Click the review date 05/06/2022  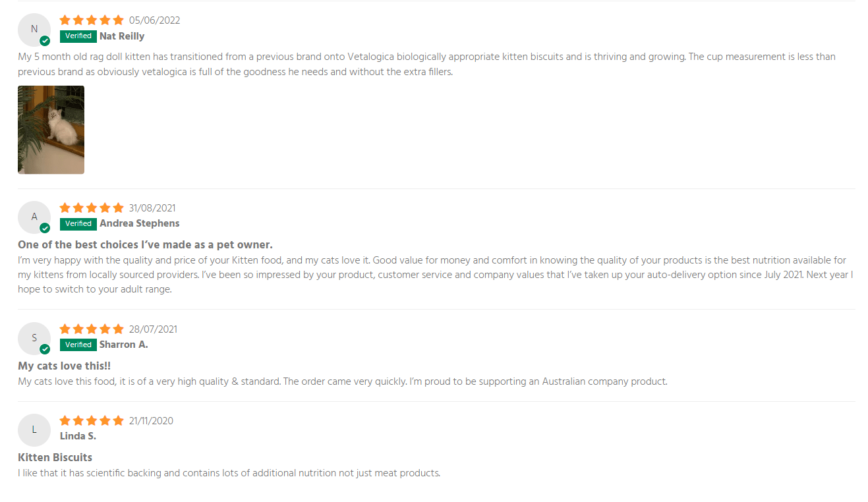coord(154,20)
